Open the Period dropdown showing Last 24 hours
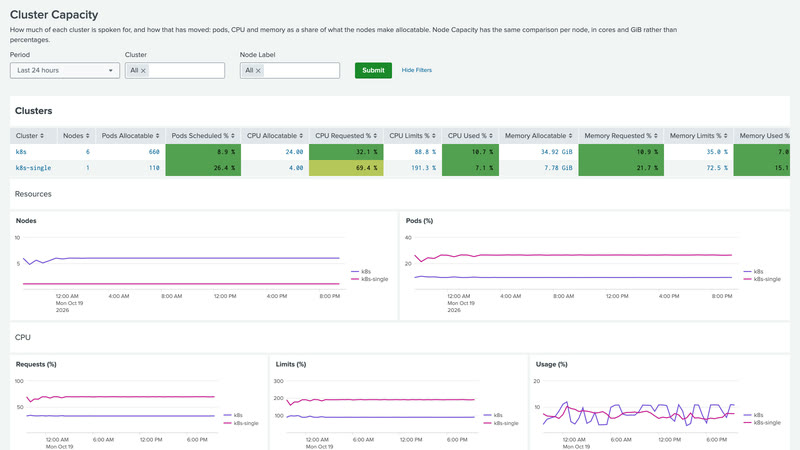The height and width of the screenshot is (450, 800). click(x=65, y=70)
